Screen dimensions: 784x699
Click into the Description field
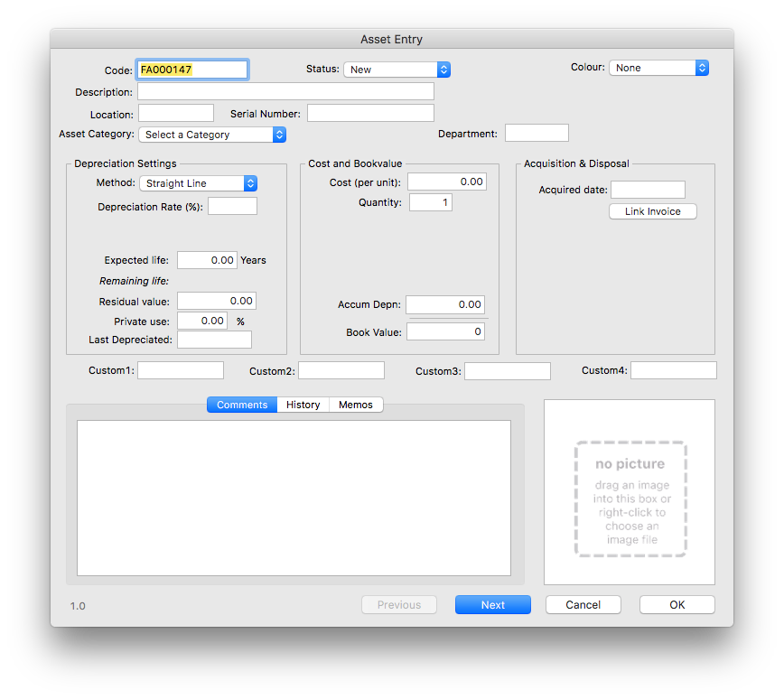pos(285,91)
